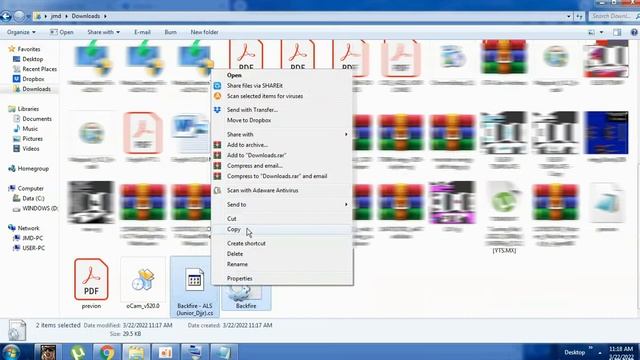The width and height of the screenshot is (640, 360).
Task: Click Open at top of context menu
Action: coord(282,75)
